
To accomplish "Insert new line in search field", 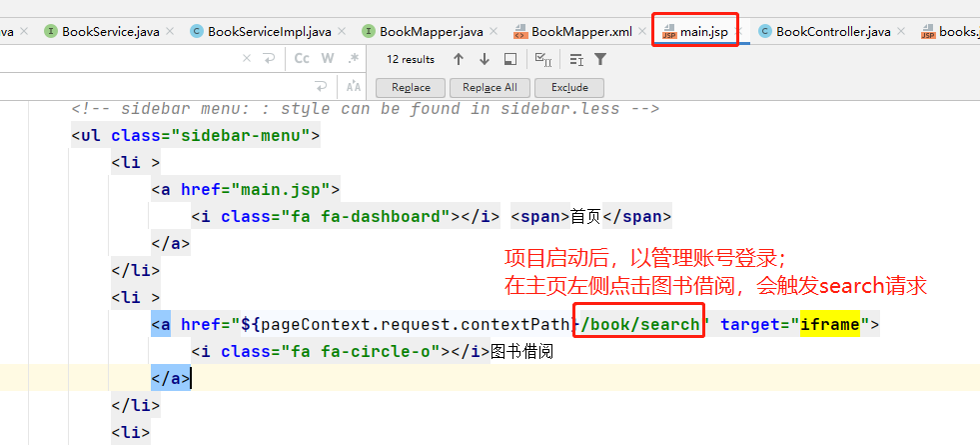I will (269, 58).
